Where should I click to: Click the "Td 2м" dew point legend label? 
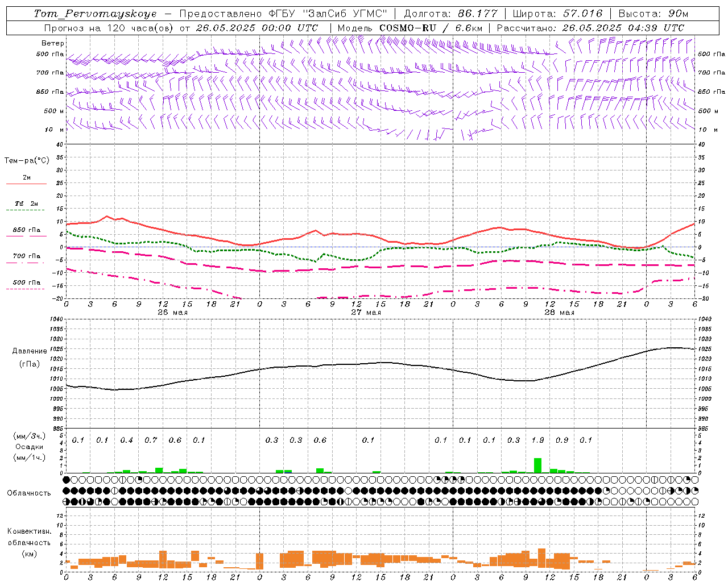pos(26,203)
